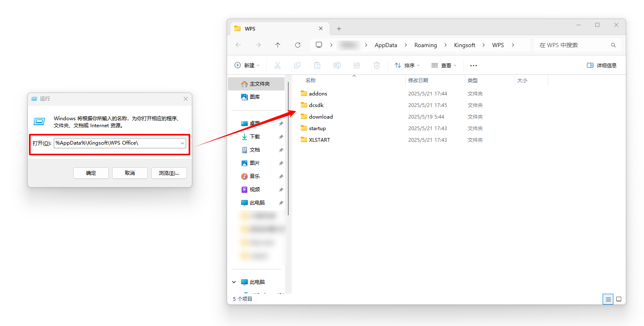The image size is (644, 326).
Task: Click the chevron between AppData and Roaming
Action: 406,45
